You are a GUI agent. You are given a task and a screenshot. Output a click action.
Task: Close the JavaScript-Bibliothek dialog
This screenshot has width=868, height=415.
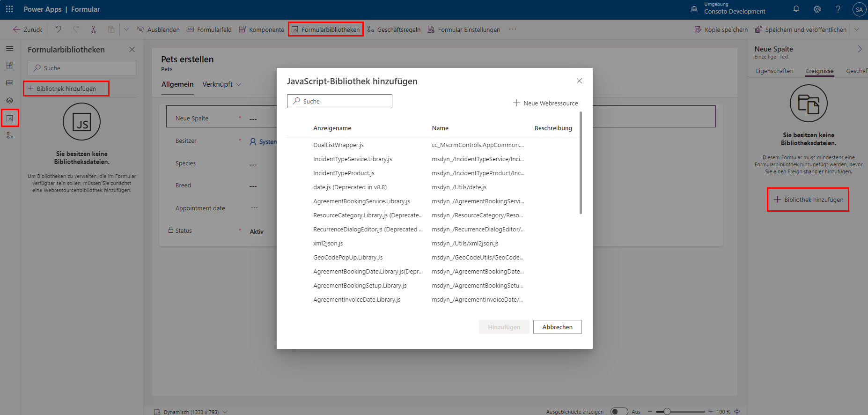(579, 81)
